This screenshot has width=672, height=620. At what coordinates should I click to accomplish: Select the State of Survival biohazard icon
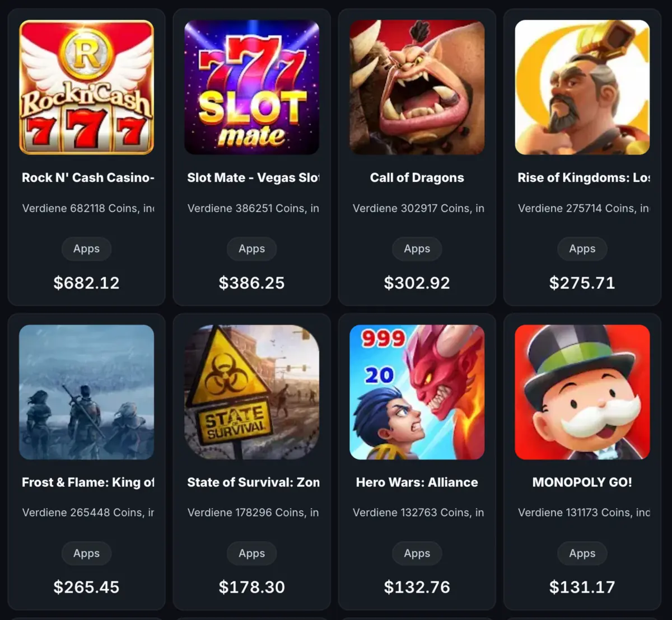(251, 392)
